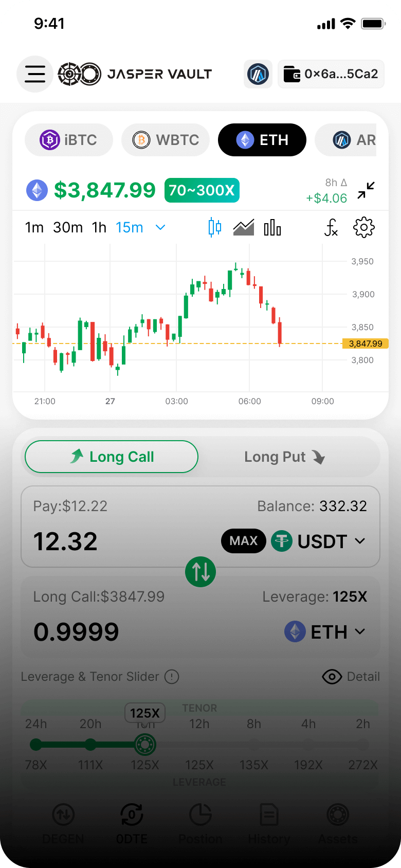Select Long Call option
401x868 pixels.
click(112, 457)
